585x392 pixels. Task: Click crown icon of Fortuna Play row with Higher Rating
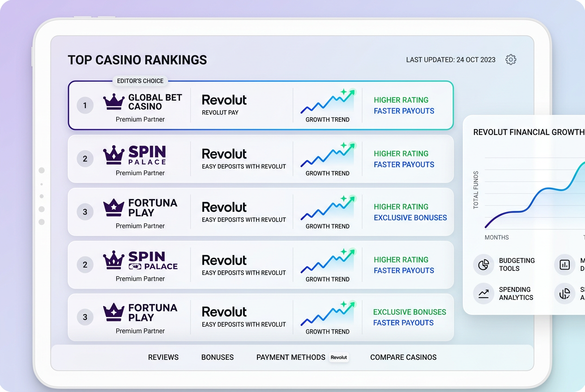coord(113,208)
